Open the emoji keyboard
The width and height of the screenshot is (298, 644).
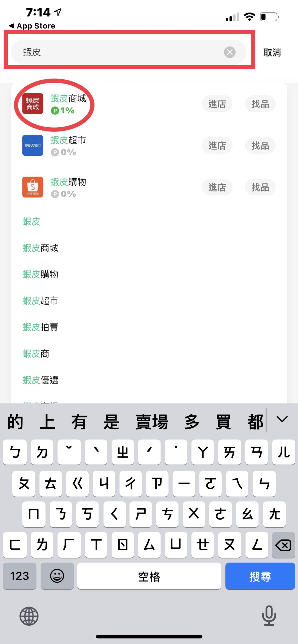coord(57,576)
